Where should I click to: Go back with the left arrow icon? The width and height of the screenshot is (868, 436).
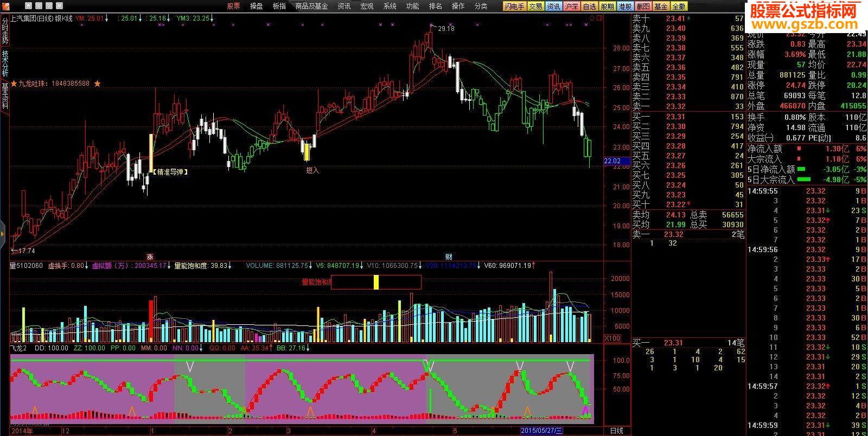40,6
